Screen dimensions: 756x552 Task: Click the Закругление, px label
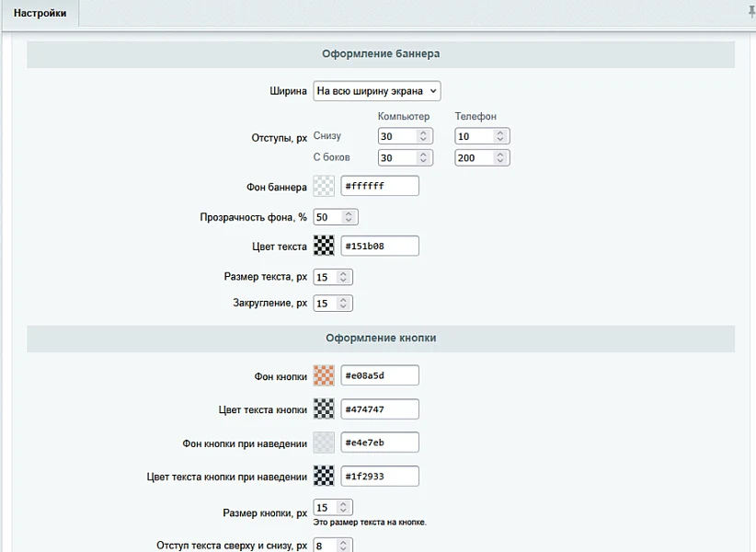pyautogui.click(x=270, y=304)
